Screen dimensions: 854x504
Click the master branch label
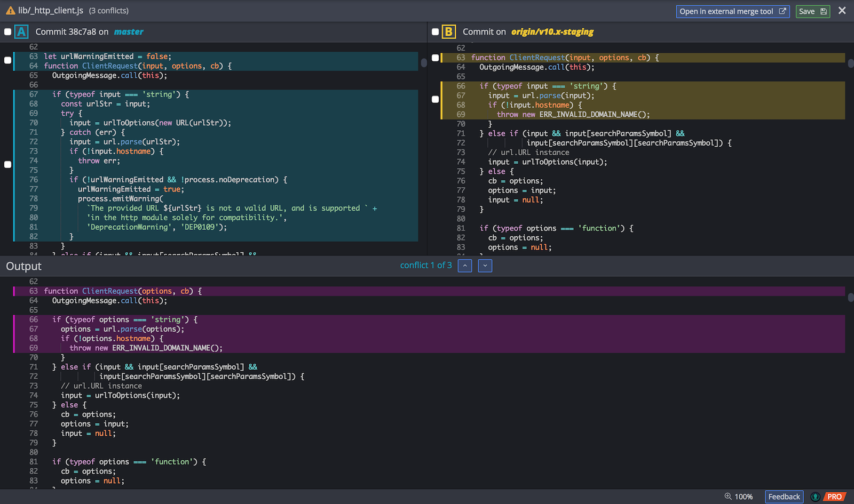[129, 32]
